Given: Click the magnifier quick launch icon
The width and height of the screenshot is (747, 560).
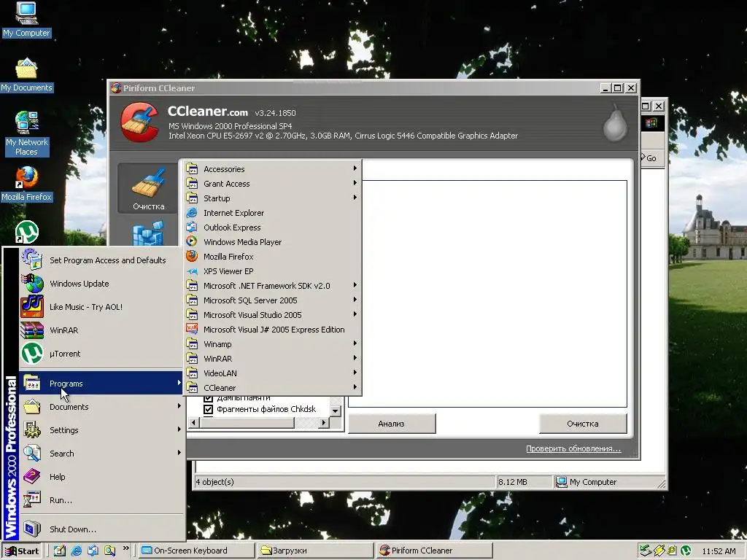Looking at the screenshot, I should coord(109,551).
